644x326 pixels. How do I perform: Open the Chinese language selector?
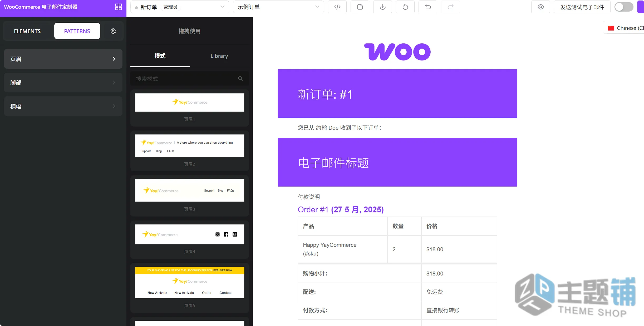point(623,28)
